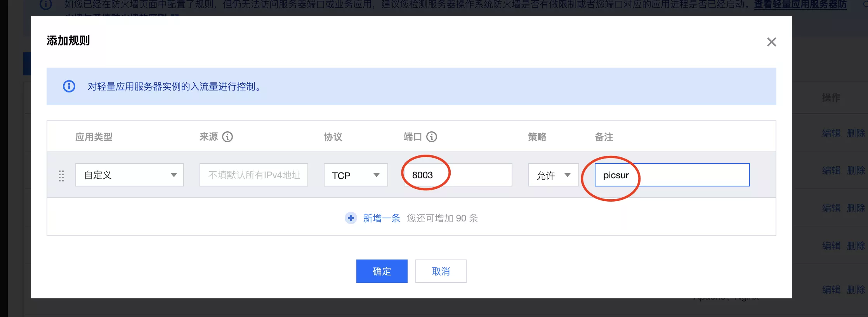Expand the 协议 dropdown showing TCP
Viewport: 868px width, 317px height.
coord(356,175)
